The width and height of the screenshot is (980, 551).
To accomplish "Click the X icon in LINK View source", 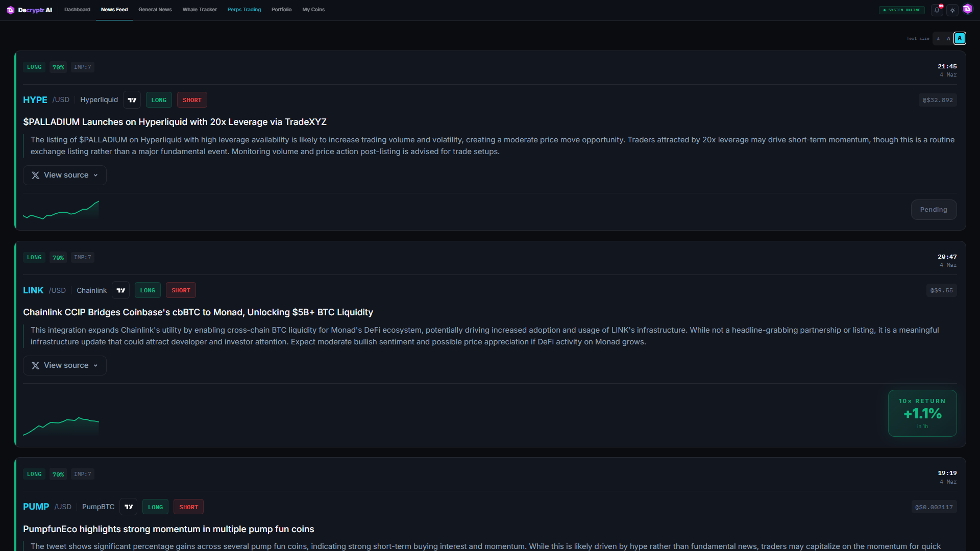I will (35, 365).
